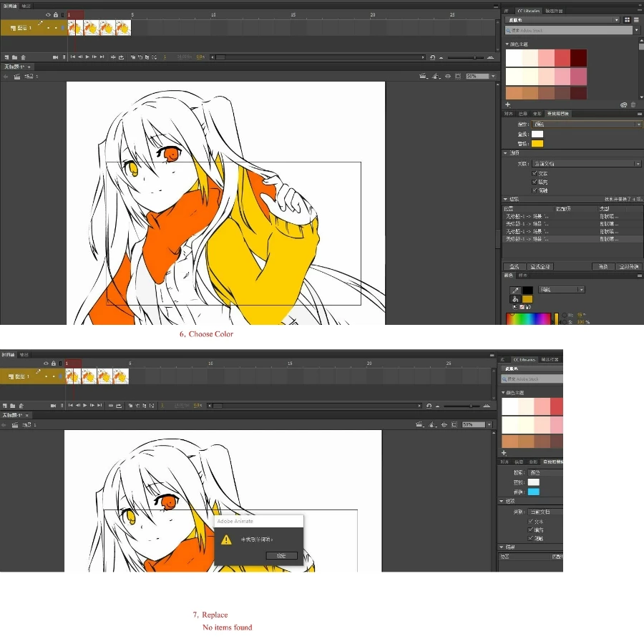This screenshot has width=644, height=644.
Task: Click black and white icon in upper Color panel
Action: click(515, 307)
